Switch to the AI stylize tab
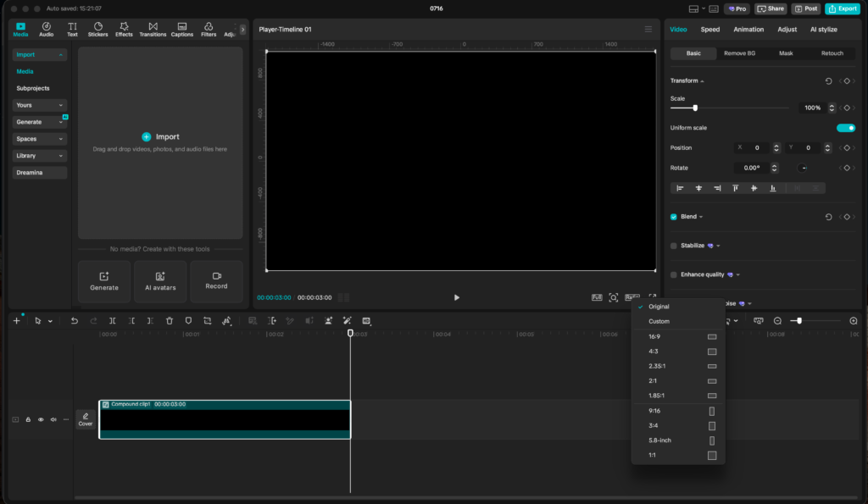868x504 pixels. [824, 30]
